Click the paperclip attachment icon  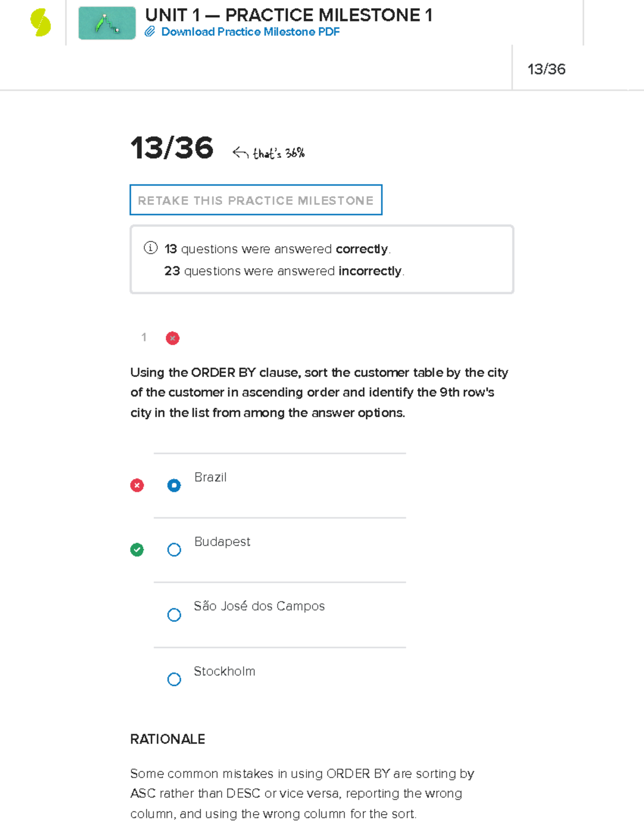150,32
